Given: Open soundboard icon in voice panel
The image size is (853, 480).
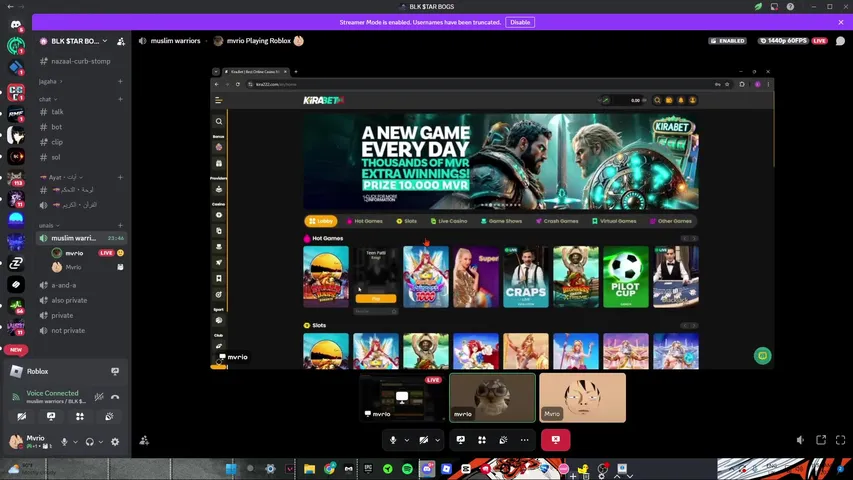Looking at the screenshot, I should [x=109, y=416].
